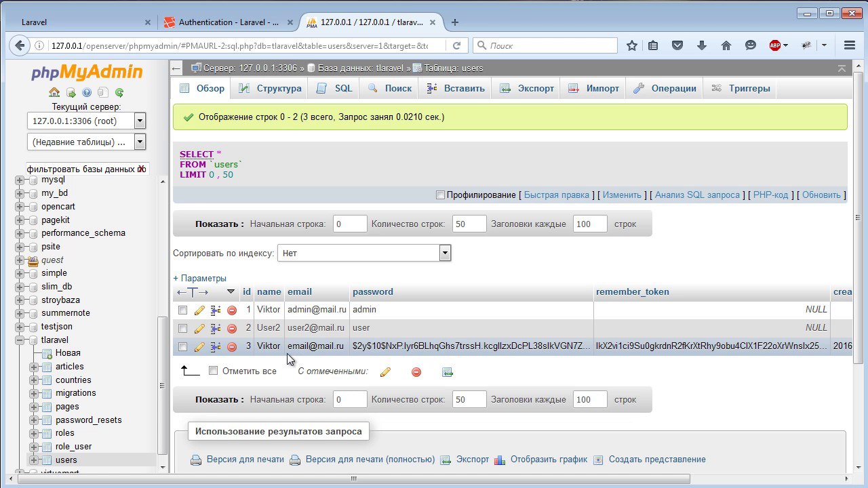Expand the articles table node
868x488 pixels.
click(x=33, y=367)
